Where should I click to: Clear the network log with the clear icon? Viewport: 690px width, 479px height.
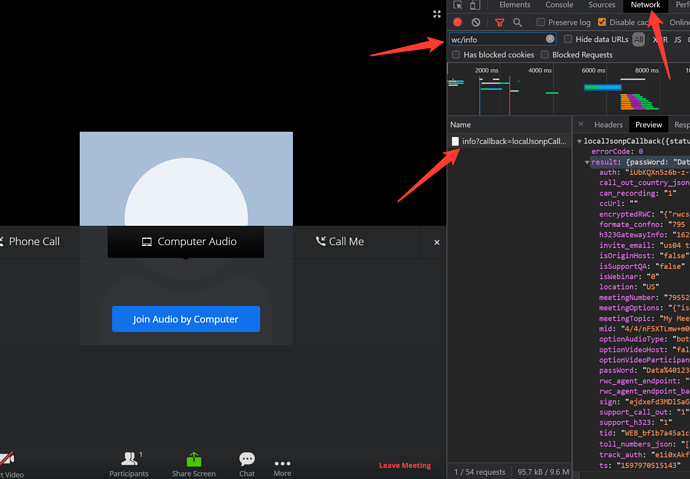coord(476,22)
